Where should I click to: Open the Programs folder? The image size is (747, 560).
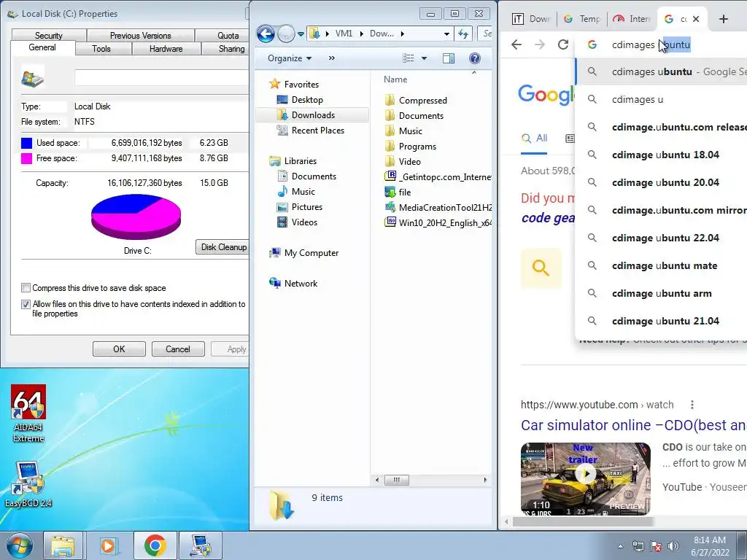click(411, 146)
